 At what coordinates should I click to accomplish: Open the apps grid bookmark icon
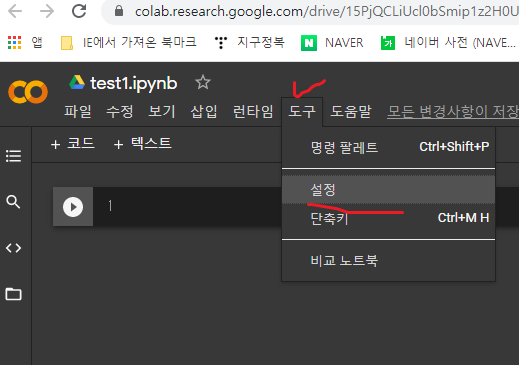[x=14, y=42]
